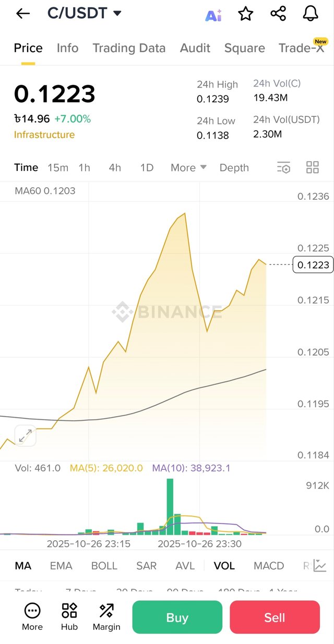Viewport: 334px width, 644px height.
Task: Open the indicator chart settings icon
Action: [320, 566]
